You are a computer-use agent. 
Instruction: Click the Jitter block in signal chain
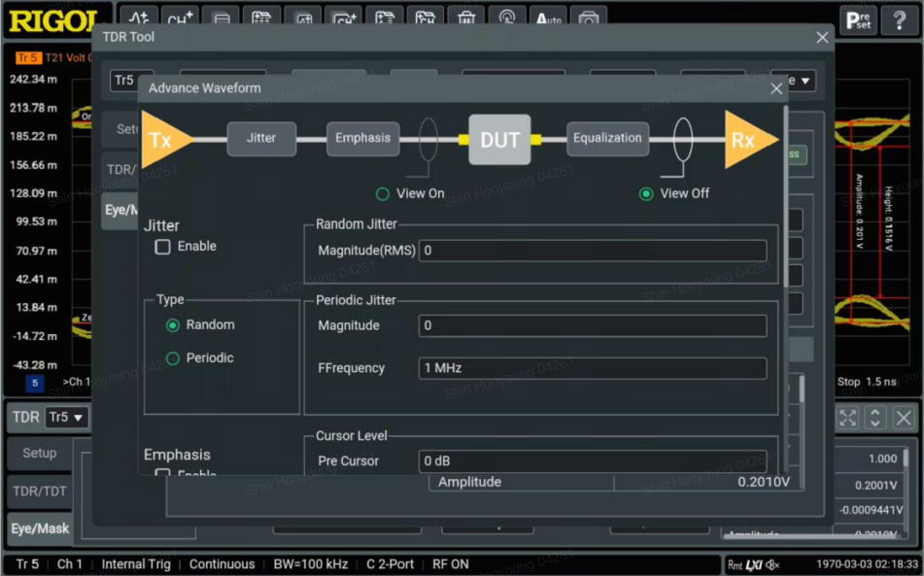coord(261,138)
